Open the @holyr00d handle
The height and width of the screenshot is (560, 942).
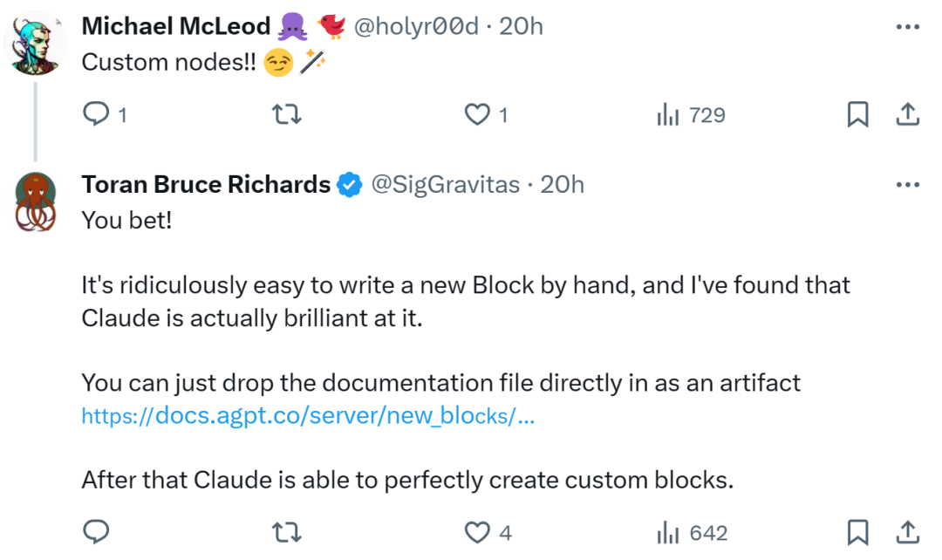tap(415, 26)
